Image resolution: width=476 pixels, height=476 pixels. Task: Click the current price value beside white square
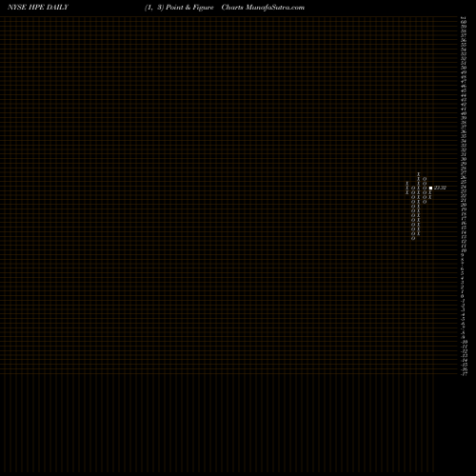click(440, 188)
